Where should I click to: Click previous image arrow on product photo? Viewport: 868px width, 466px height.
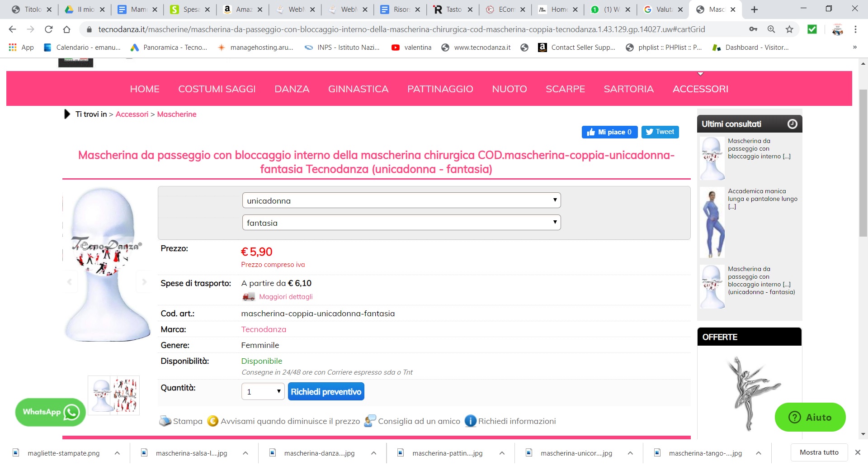coord(70,282)
